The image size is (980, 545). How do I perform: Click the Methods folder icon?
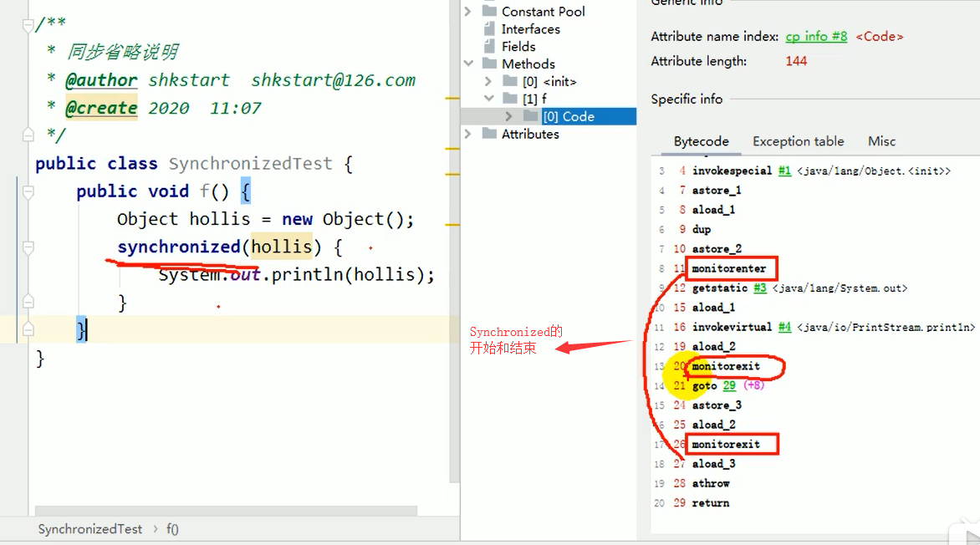[490, 64]
